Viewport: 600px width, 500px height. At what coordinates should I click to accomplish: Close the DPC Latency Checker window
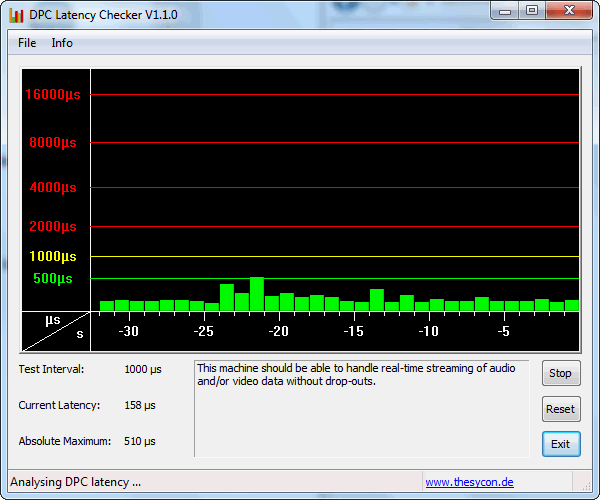[569, 11]
